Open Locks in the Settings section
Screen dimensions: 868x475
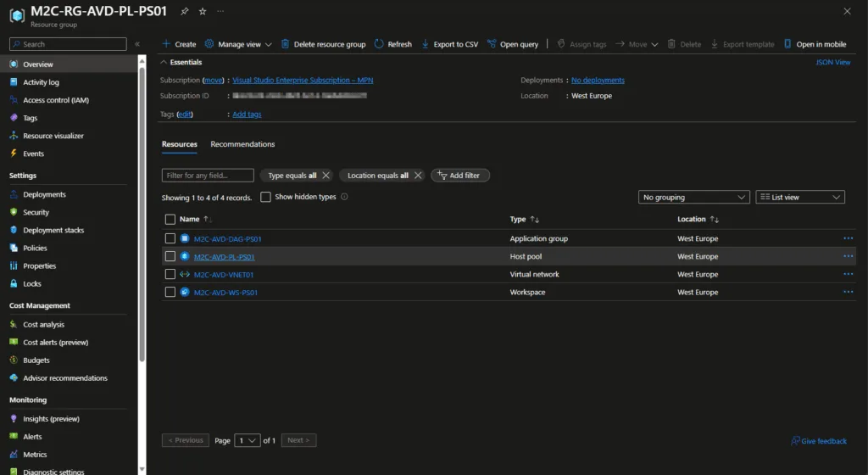(x=31, y=284)
